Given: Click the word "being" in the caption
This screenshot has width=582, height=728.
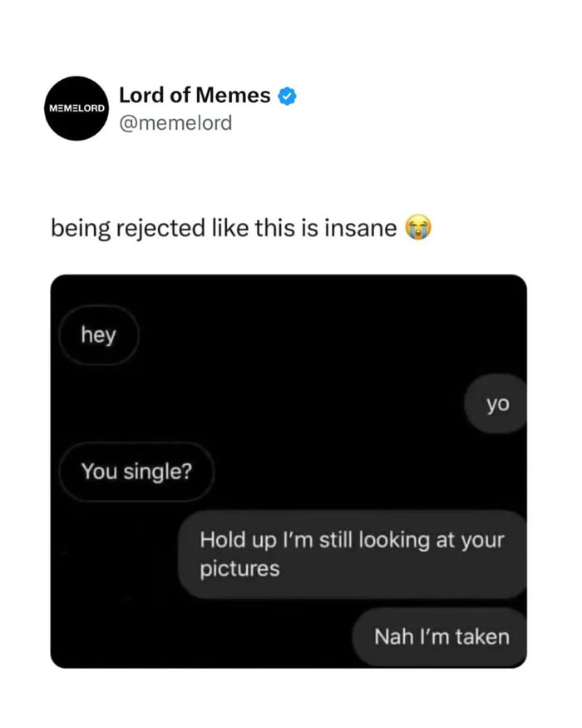Looking at the screenshot, I should coord(77,227).
